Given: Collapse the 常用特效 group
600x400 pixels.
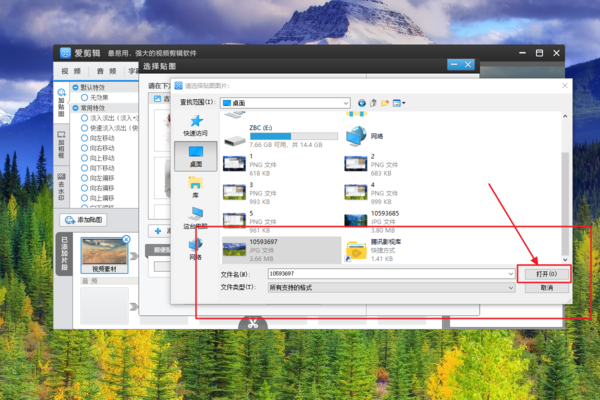Looking at the screenshot, I should [x=75, y=108].
